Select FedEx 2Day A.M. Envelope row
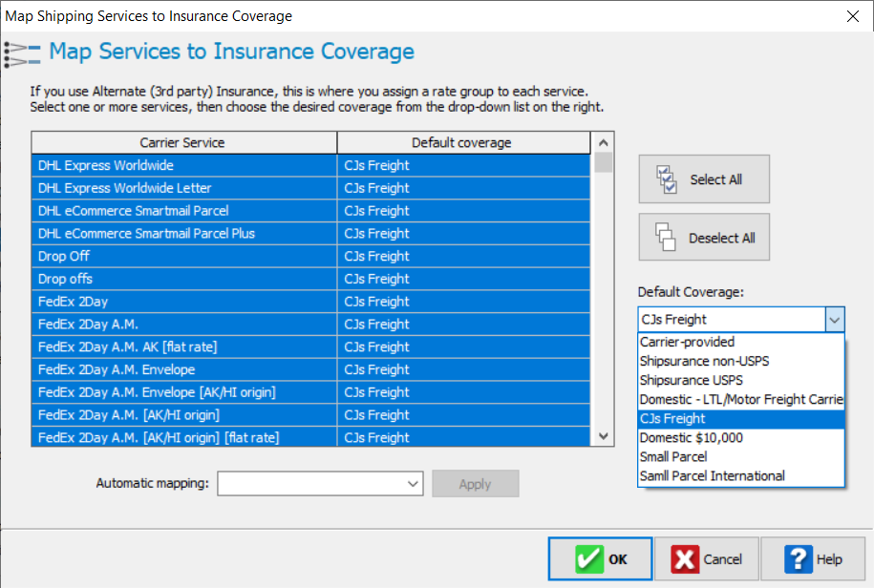Viewport: 874px width, 588px height. 310,369
